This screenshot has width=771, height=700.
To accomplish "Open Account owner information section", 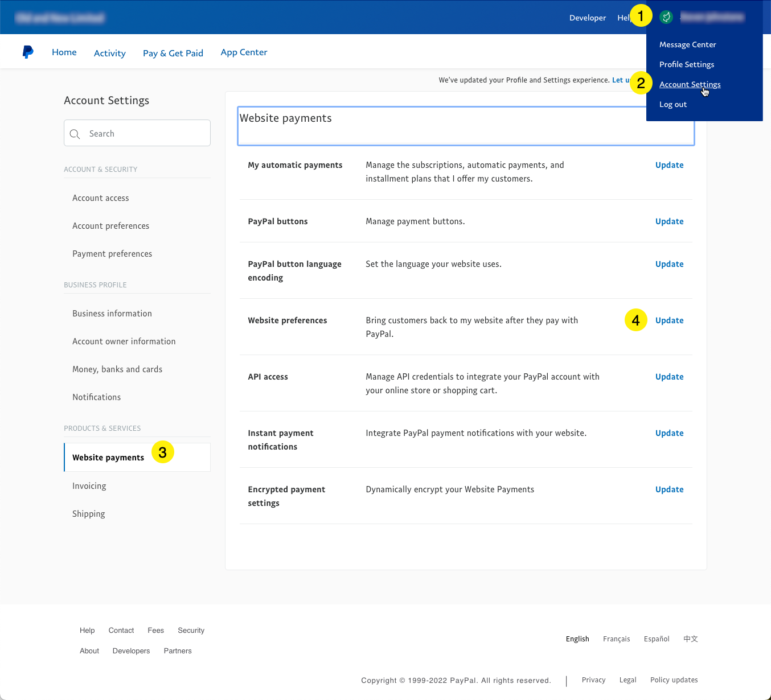I will coord(124,341).
